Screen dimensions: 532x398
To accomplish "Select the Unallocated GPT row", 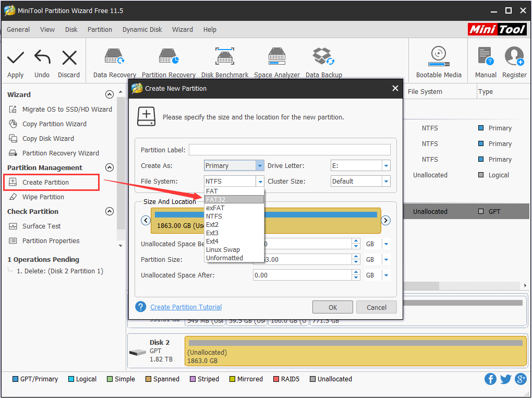I will point(466,211).
